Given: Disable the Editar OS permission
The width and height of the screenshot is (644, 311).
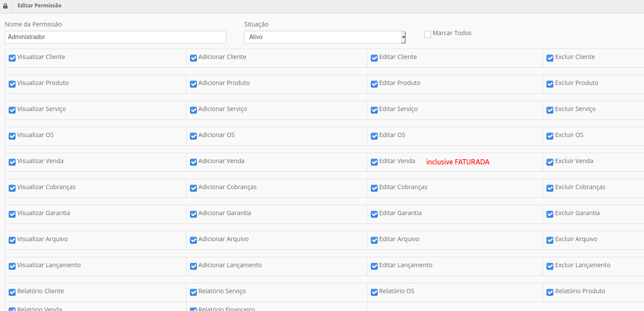Looking at the screenshot, I should tap(374, 136).
